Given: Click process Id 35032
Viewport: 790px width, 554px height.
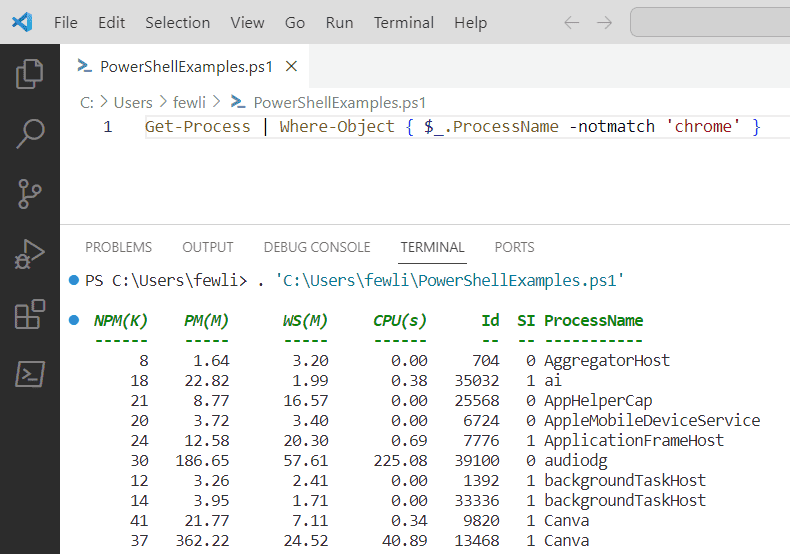Looking at the screenshot, I should [477, 380].
